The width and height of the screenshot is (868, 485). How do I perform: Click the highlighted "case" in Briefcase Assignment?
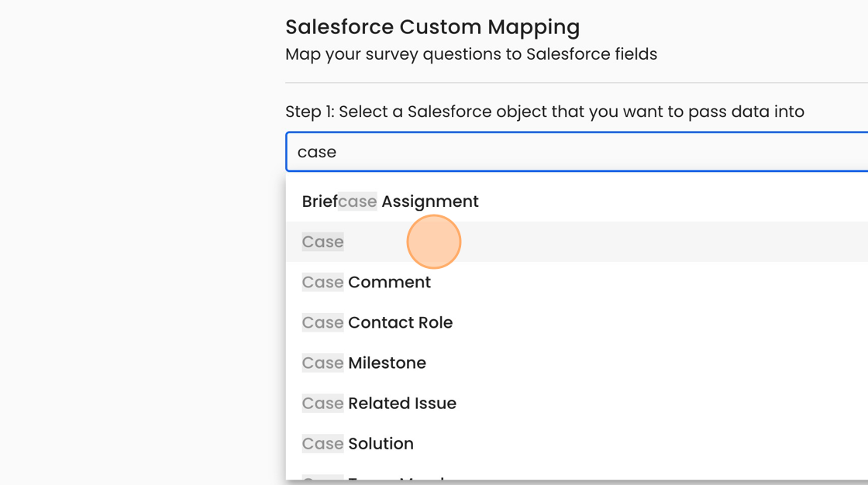tap(357, 201)
